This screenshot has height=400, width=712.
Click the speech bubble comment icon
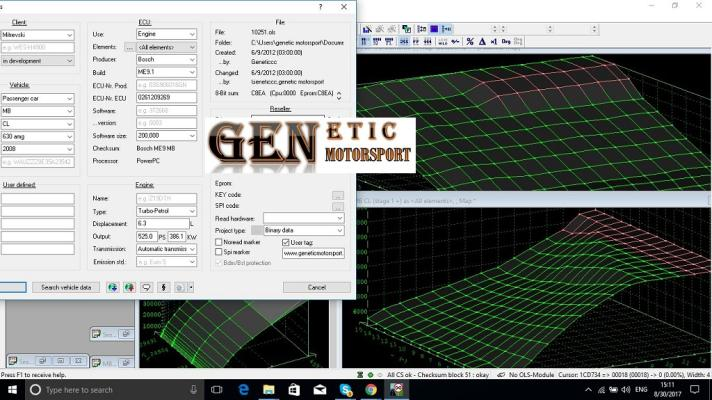click(146, 287)
